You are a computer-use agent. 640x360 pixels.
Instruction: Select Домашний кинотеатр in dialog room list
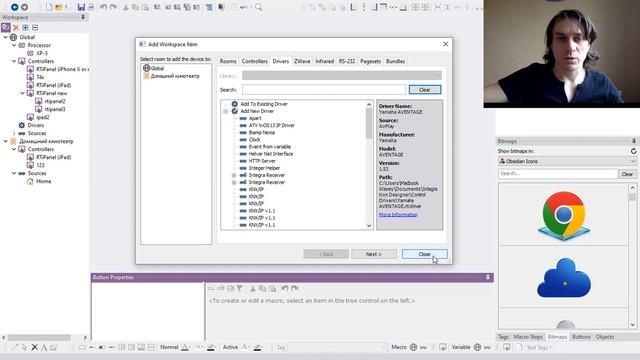[x=171, y=76]
